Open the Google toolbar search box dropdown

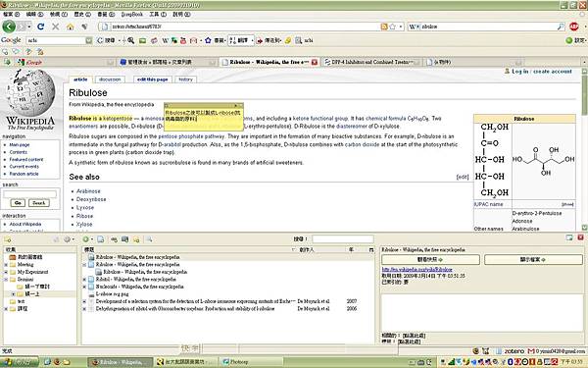pos(88,40)
